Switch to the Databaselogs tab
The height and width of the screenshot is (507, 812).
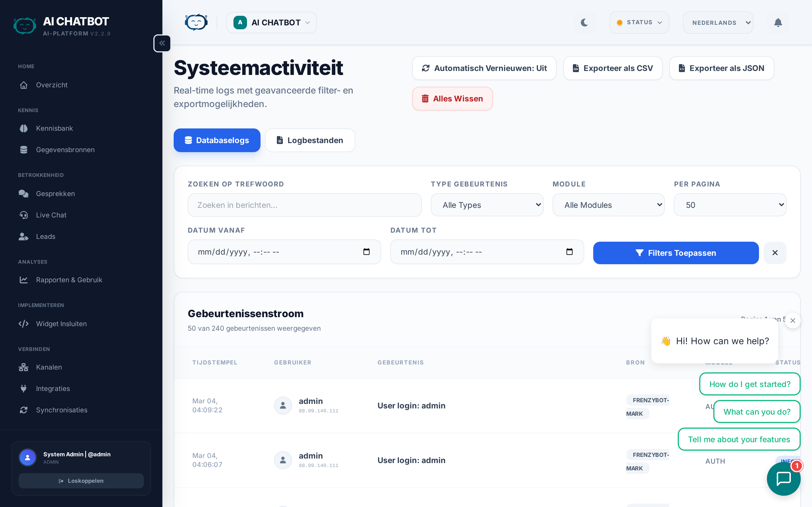pyautogui.click(x=217, y=140)
